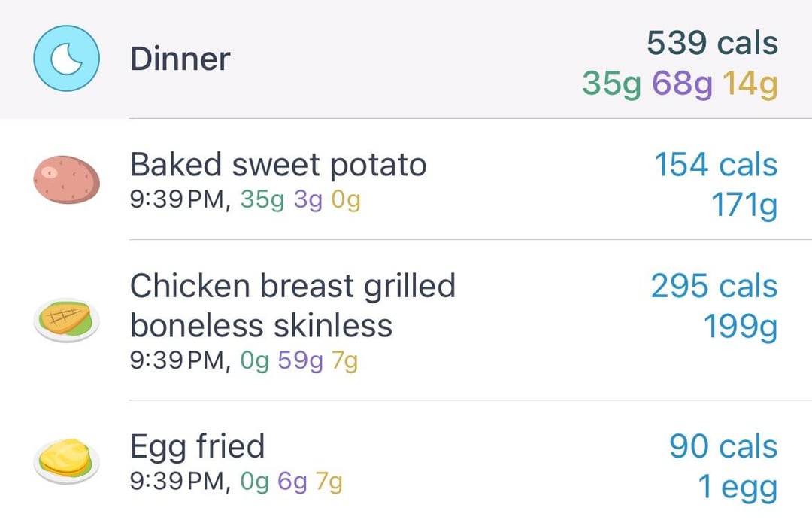Select the 90 cals egg value

click(x=723, y=446)
